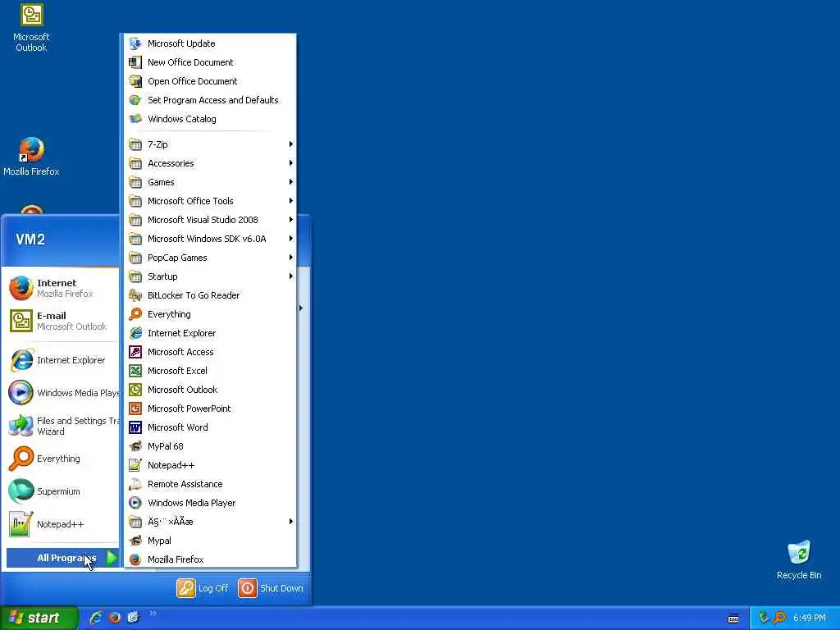Expand the Accessories folder

coord(210,163)
